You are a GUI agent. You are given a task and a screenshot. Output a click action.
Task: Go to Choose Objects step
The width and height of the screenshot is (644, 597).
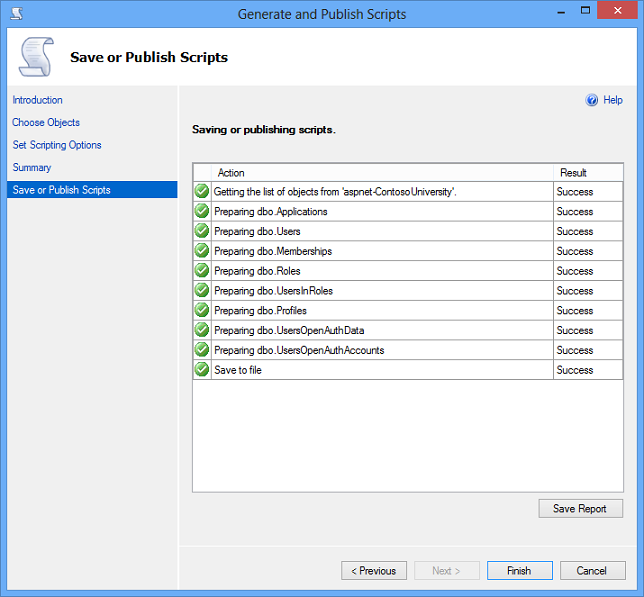click(46, 123)
